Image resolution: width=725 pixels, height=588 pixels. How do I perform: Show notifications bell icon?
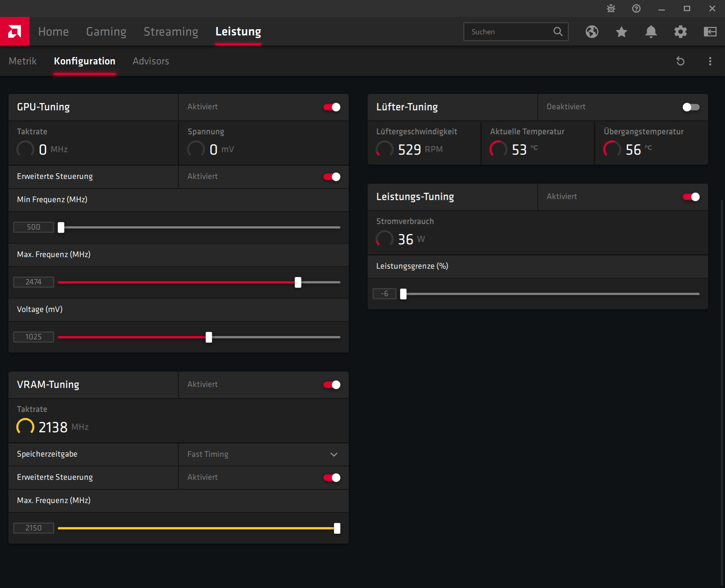point(651,32)
